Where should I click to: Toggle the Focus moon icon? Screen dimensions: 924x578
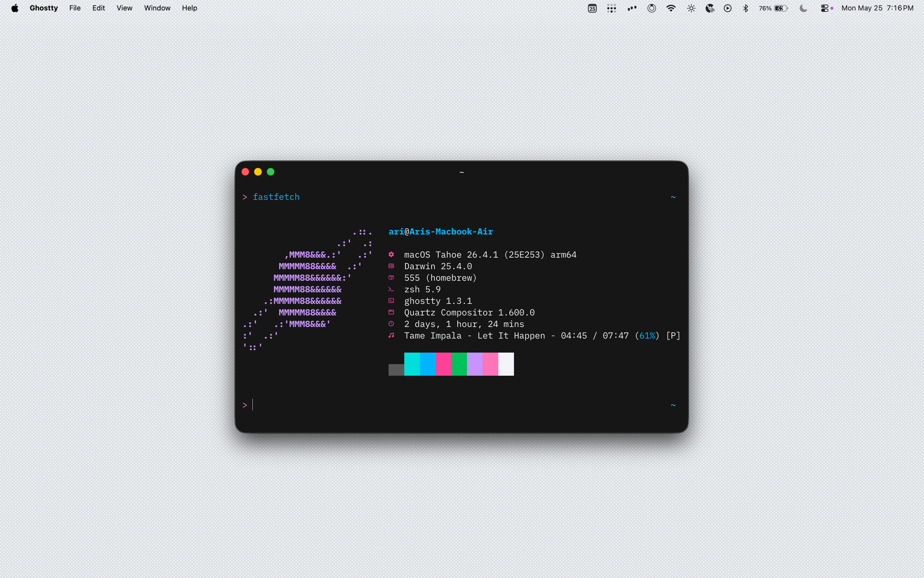pyautogui.click(x=803, y=8)
